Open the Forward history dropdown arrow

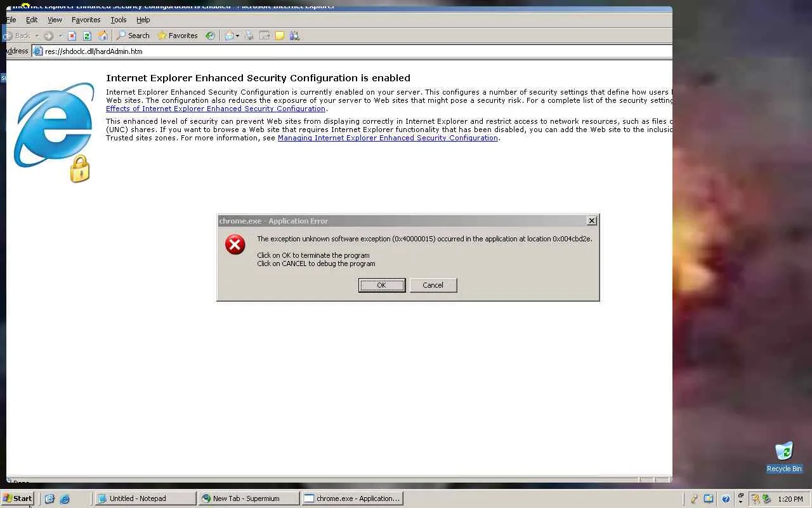point(60,36)
